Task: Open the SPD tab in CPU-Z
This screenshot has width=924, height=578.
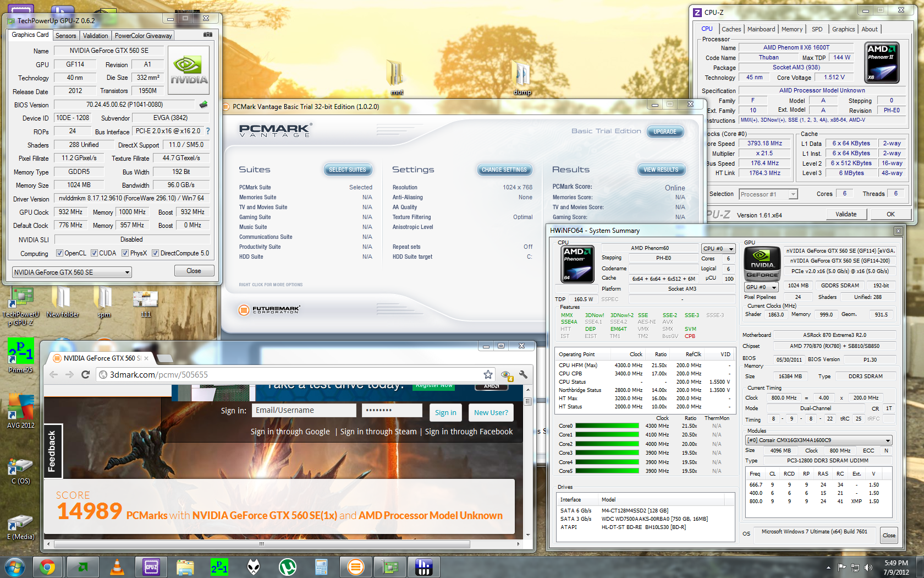Action: (817, 29)
